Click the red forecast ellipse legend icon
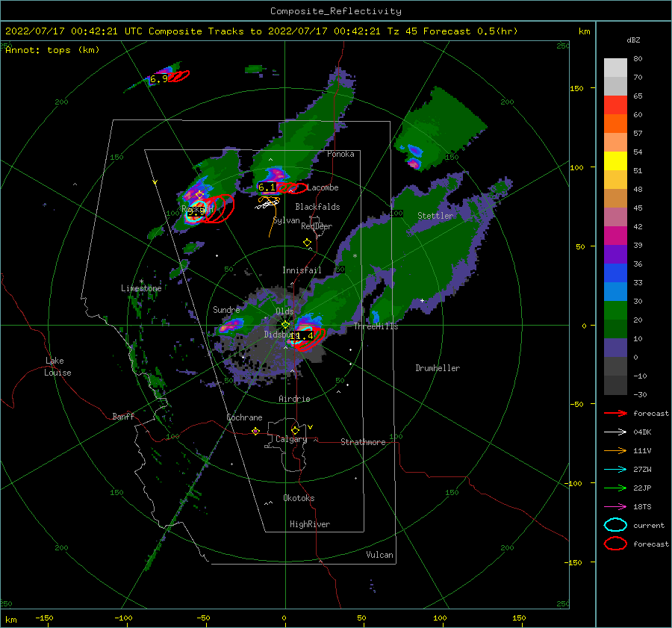Viewport: 672px width, 628px height. point(615,544)
